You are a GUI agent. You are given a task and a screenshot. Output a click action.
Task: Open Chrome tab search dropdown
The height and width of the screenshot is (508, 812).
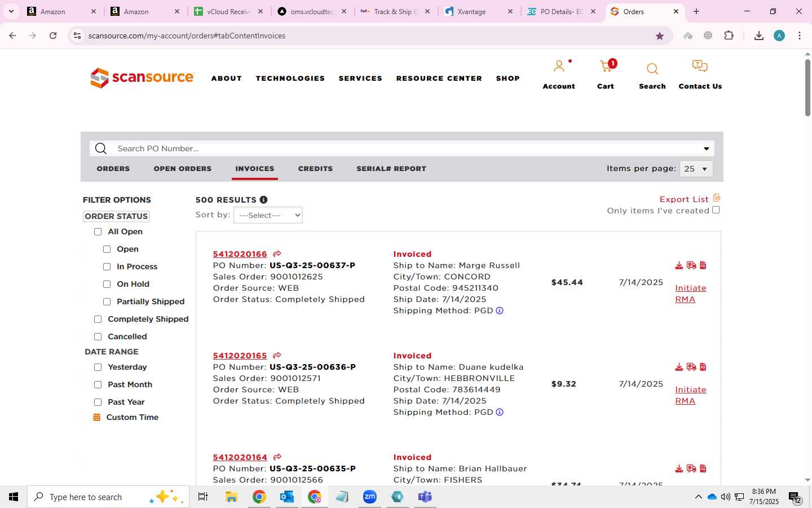[x=11, y=11]
